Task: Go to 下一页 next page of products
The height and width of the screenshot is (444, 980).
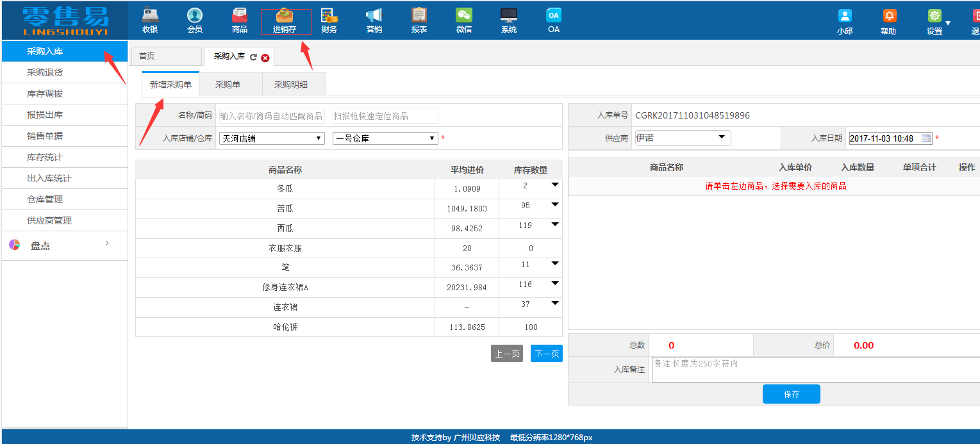Action: 546,353
